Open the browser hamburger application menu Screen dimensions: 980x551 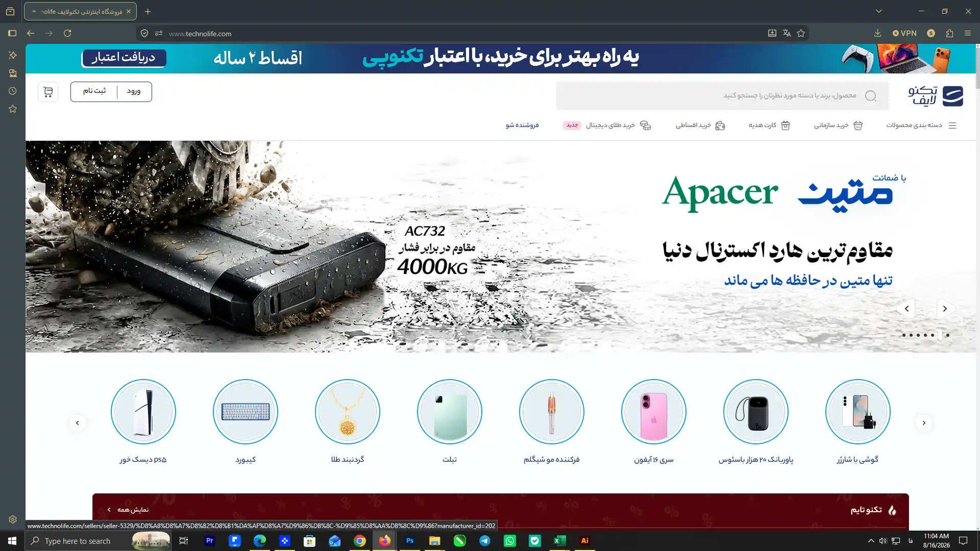tap(968, 33)
